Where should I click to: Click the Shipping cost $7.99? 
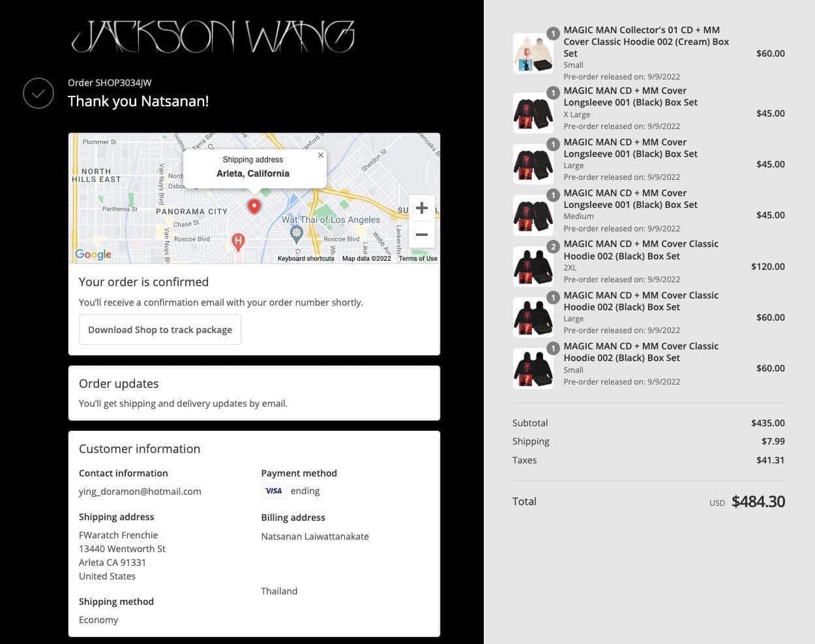coord(773,441)
